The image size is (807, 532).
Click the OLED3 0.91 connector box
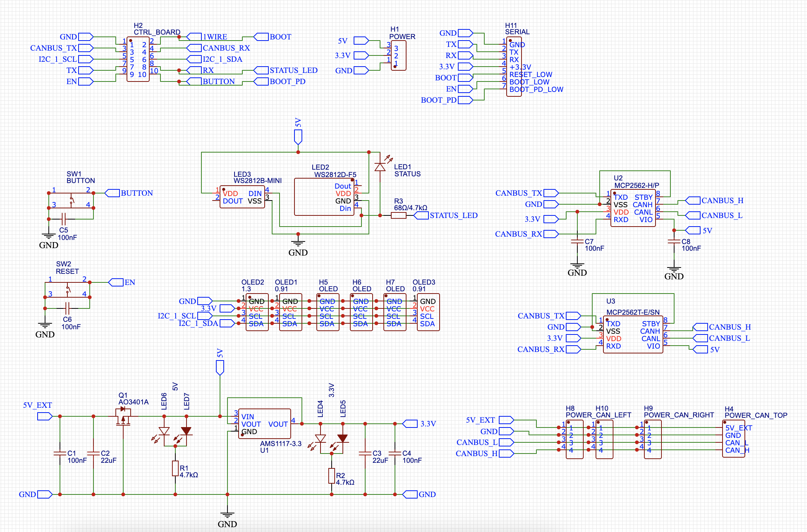pyautogui.click(x=428, y=312)
